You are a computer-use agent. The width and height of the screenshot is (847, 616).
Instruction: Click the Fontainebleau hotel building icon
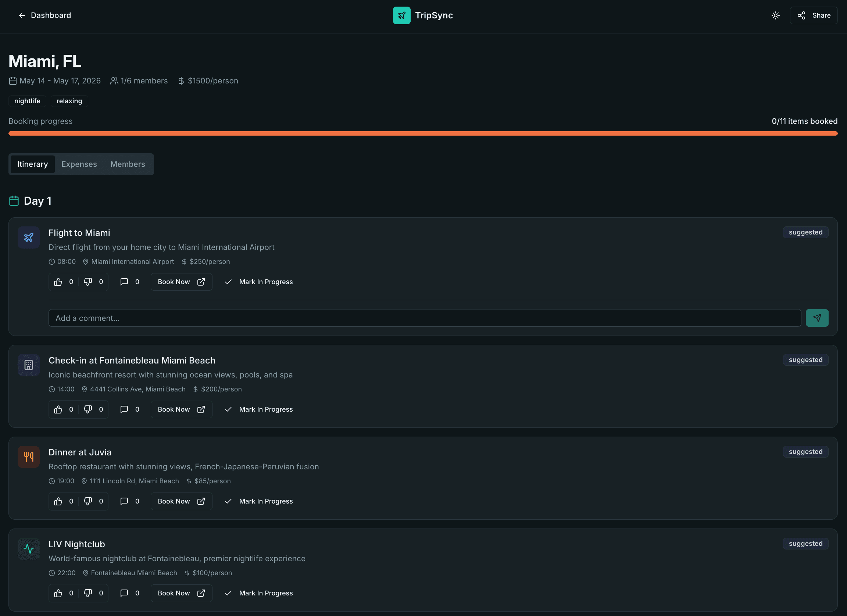29,365
